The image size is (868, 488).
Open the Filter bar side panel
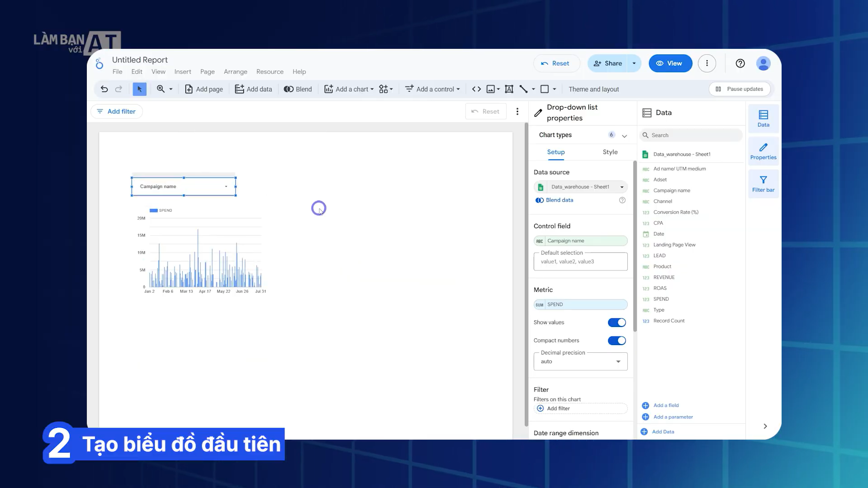pyautogui.click(x=763, y=184)
